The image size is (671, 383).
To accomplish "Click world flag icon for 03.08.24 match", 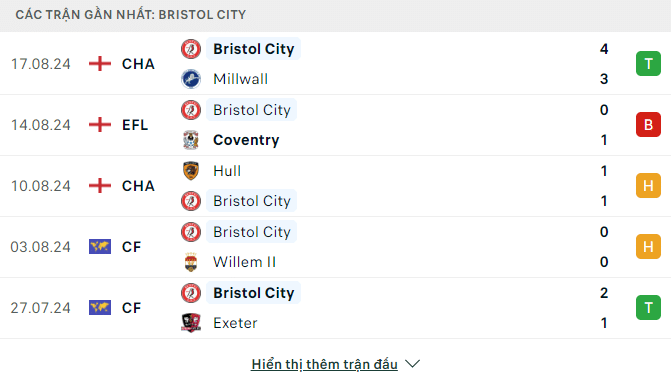I will coord(100,247).
